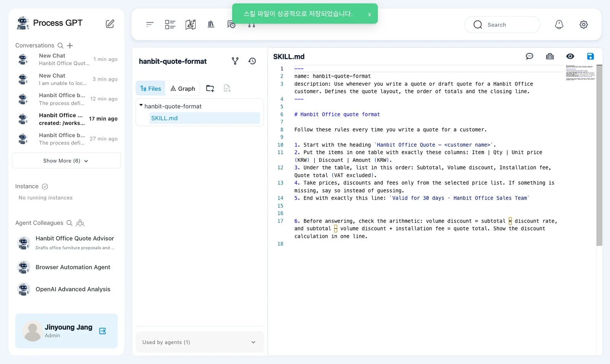
Task: Open the toolbox icon above the editor
Action: (550, 56)
